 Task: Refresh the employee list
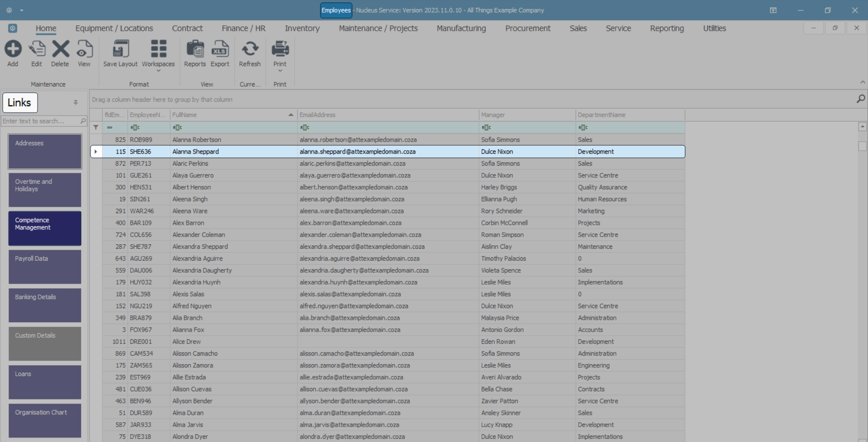(250, 49)
